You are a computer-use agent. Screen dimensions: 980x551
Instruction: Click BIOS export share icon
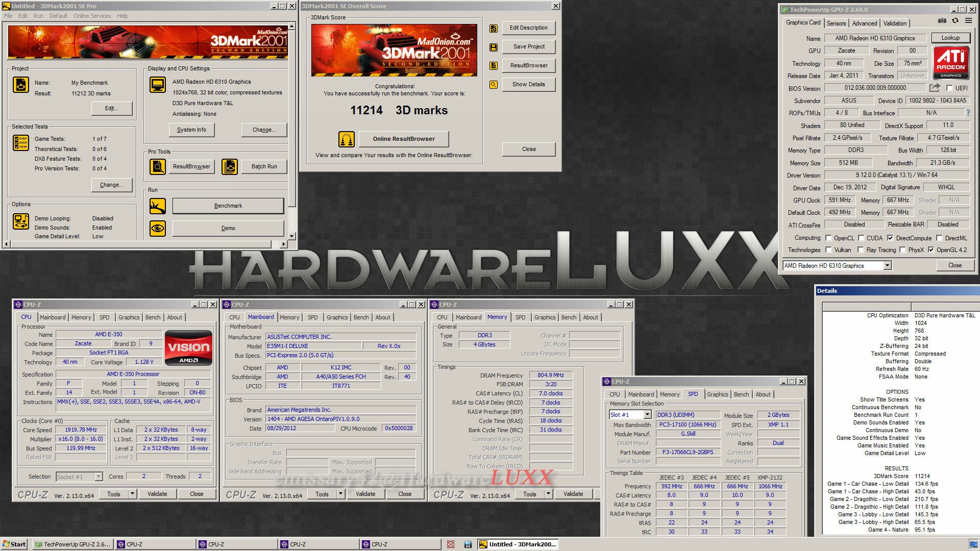click(935, 88)
